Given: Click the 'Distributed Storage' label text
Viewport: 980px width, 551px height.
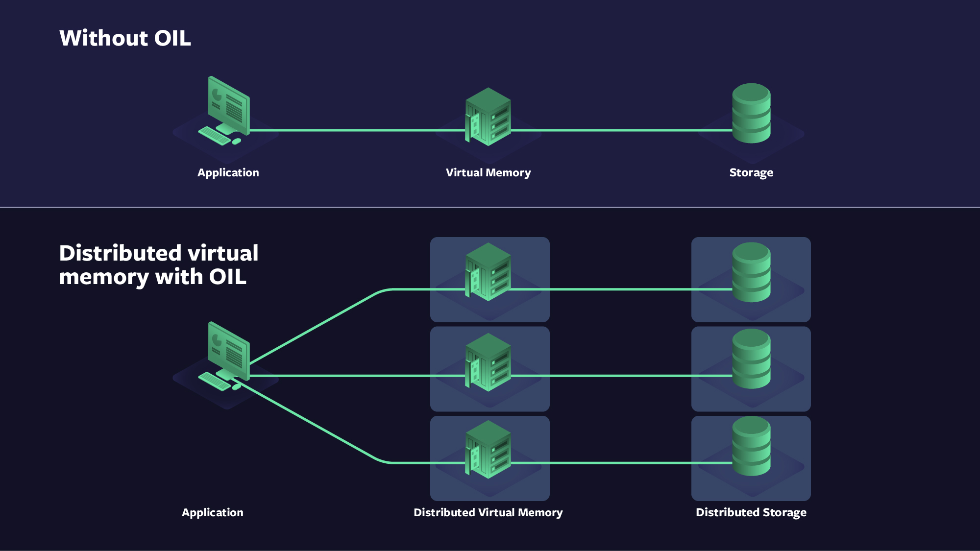Looking at the screenshot, I should pyautogui.click(x=751, y=512).
